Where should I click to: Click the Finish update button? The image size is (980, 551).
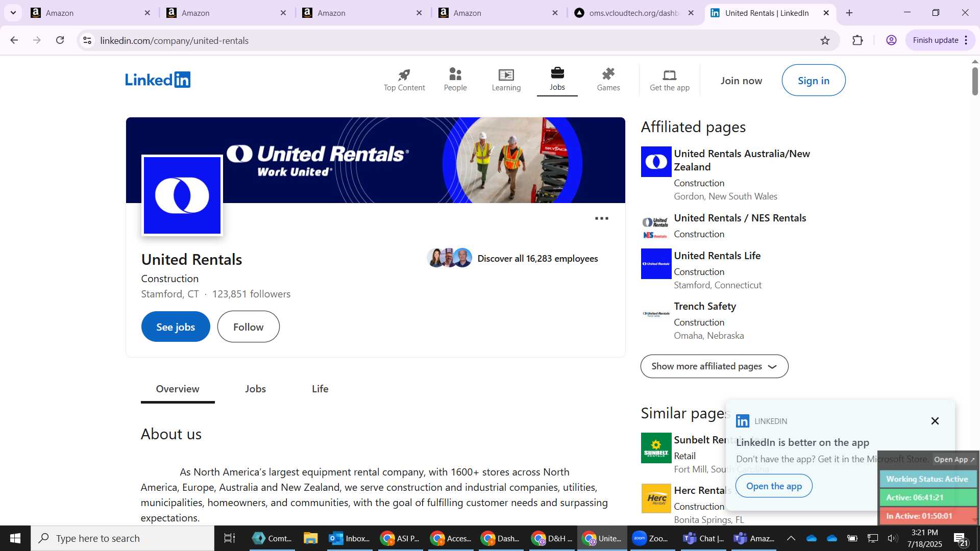point(935,40)
